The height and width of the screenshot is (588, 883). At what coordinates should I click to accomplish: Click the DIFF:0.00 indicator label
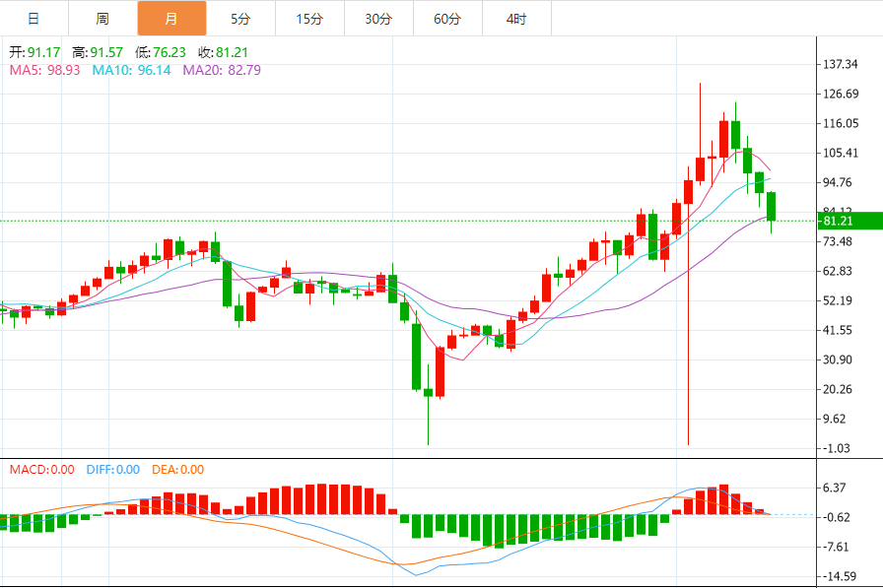tap(113, 469)
